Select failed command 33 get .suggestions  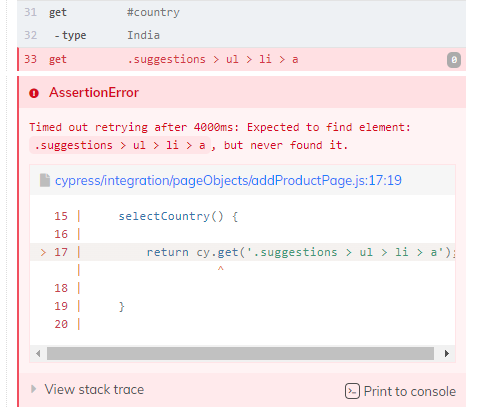tap(242, 59)
